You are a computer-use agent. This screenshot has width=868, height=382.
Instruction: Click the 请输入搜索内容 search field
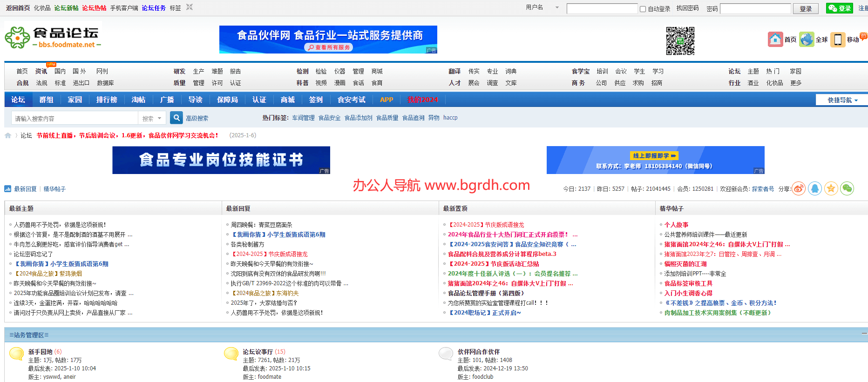coord(75,119)
